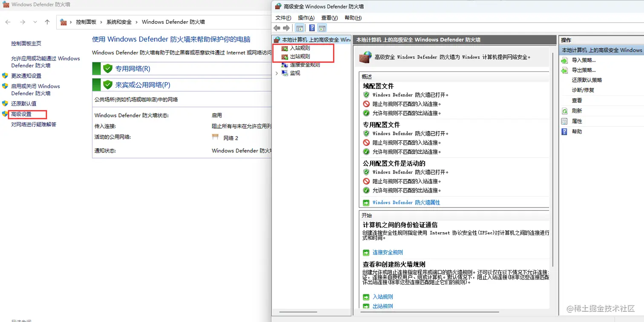Image resolution: width=644 pixels, height=322 pixels.
Task: Open the 连接安全规则 link in the 开始 section
Action: (x=388, y=252)
